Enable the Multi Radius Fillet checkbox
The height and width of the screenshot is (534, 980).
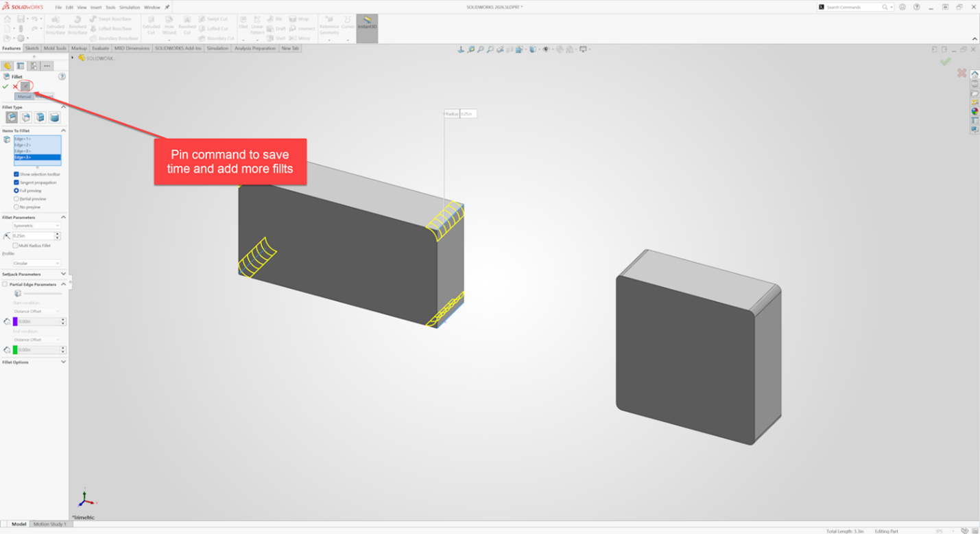coord(16,245)
